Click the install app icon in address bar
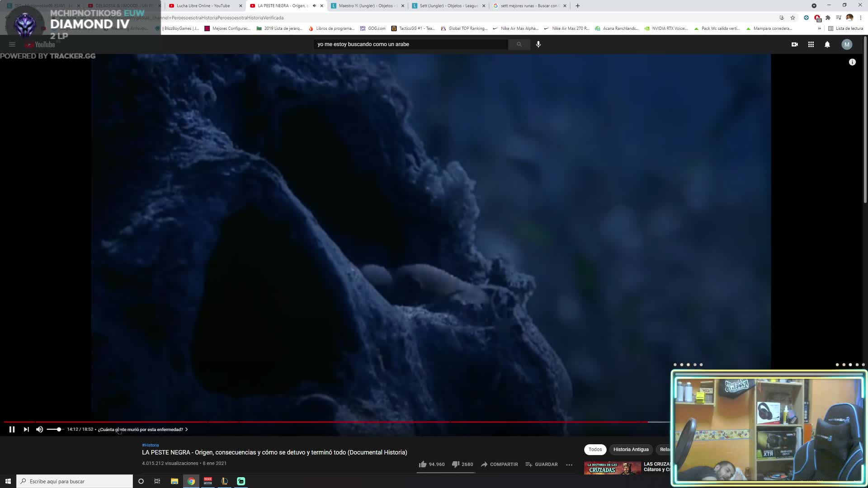Viewport: 868px width, 488px height. (782, 18)
